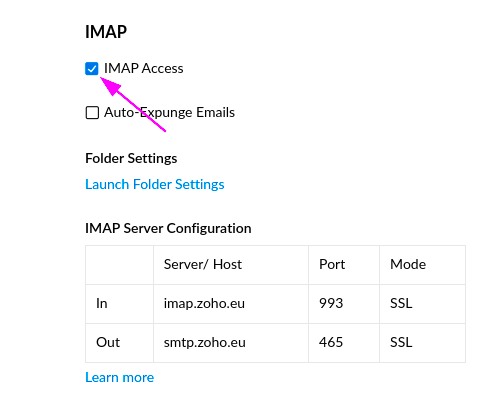Enable the Auto-Expunge Emails checkbox

tap(92, 113)
